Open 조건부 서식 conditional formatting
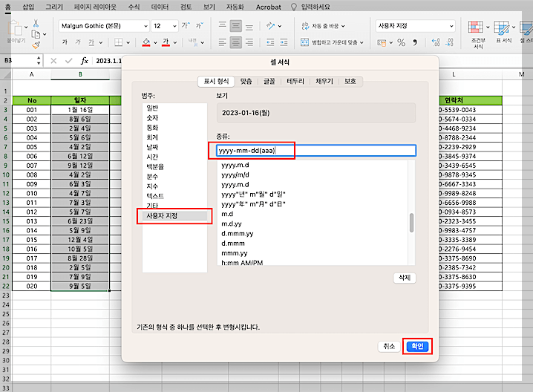The width and height of the screenshot is (533, 392). tap(478, 35)
